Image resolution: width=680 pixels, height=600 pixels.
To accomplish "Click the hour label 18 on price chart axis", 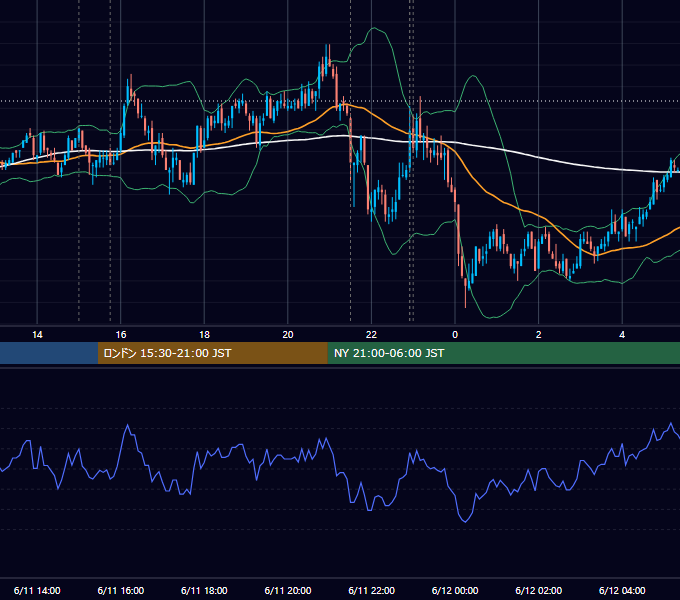I will pyautogui.click(x=204, y=335).
